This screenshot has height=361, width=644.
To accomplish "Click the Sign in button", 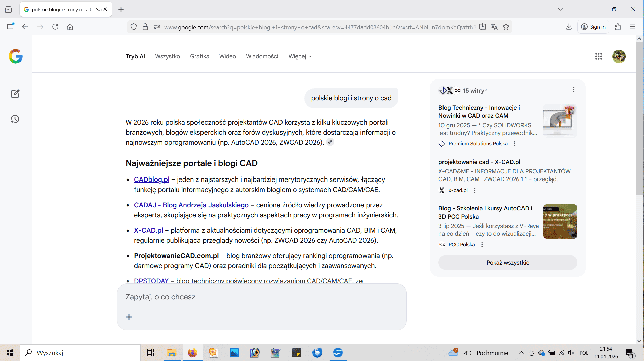I will [593, 27].
